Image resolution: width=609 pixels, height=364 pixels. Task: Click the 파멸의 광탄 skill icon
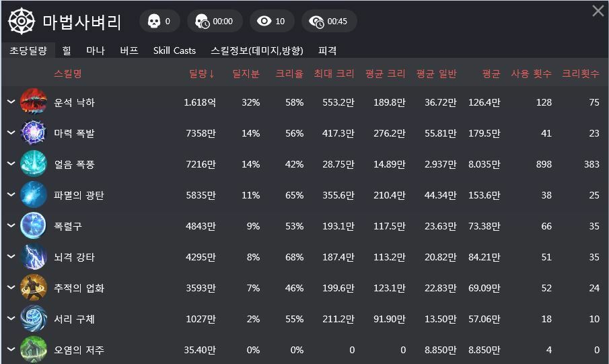[34, 194]
